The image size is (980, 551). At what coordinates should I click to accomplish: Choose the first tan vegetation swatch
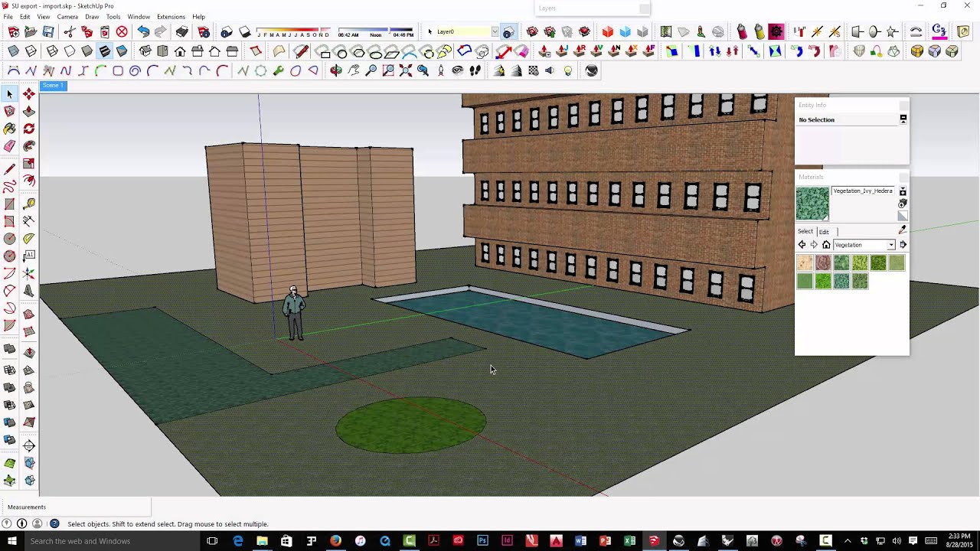805,263
